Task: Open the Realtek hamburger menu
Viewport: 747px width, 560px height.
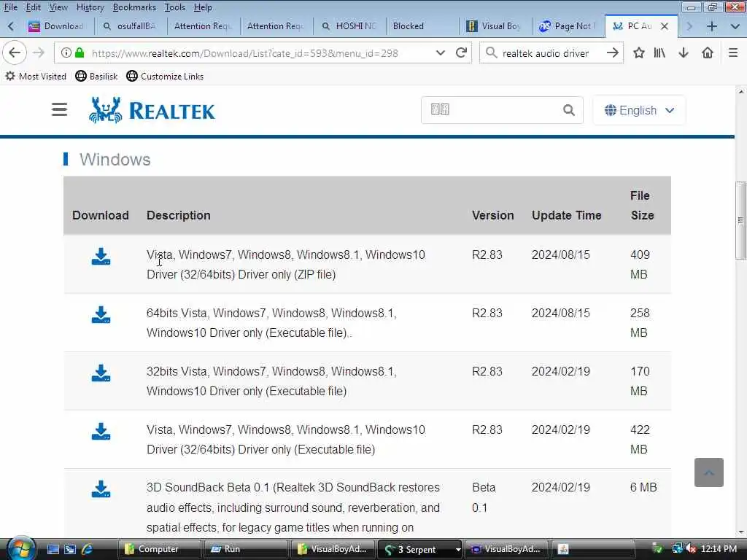Action: click(x=60, y=109)
